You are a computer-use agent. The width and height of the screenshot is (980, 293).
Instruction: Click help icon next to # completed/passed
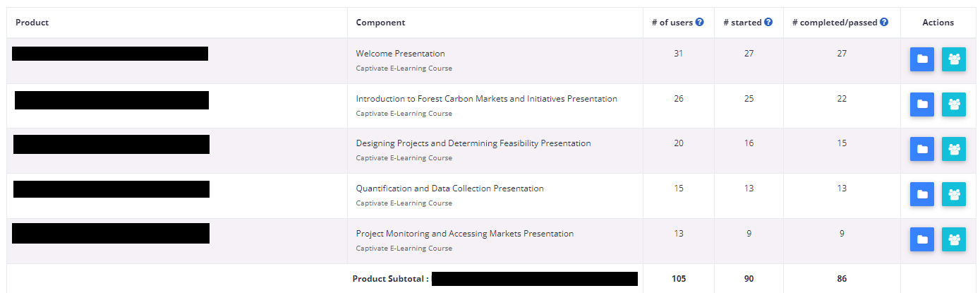[884, 23]
